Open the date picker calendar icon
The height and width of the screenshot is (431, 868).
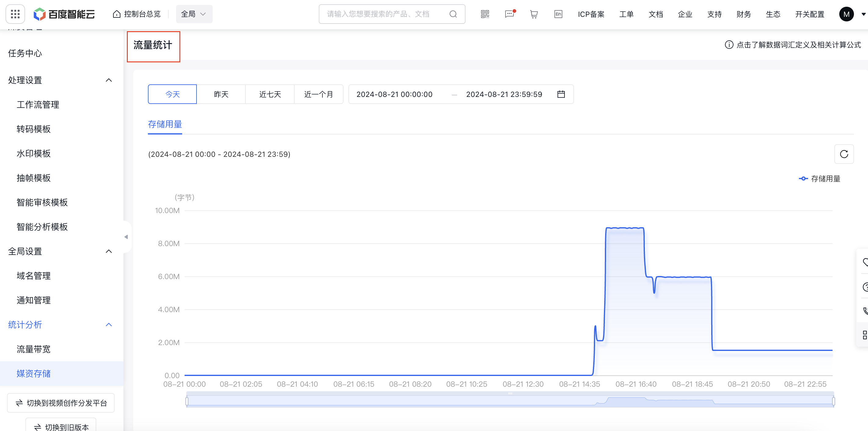(x=561, y=94)
